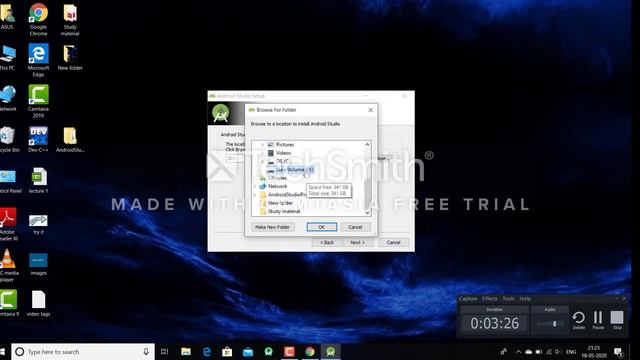The image size is (640, 360).
Task: Open Adobe Reader XI desktop shortcut
Action: 8,224
